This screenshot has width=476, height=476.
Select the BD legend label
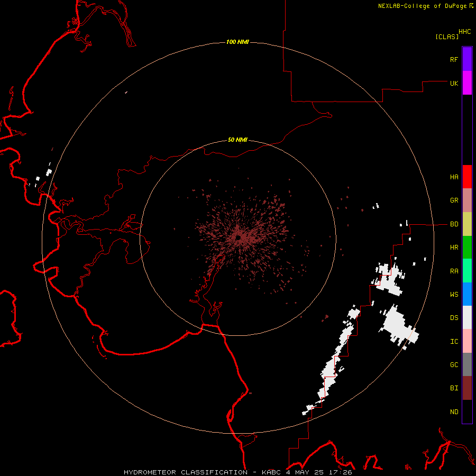click(x=454, y=224)
